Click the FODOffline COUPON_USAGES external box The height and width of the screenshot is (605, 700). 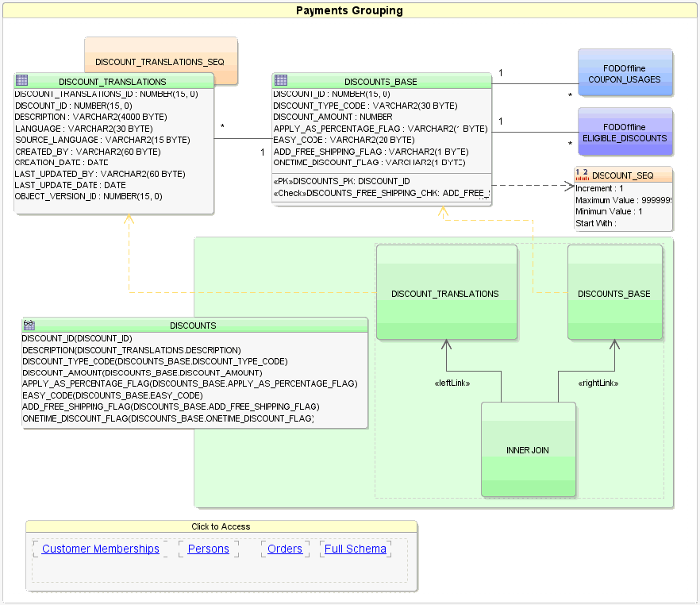tap(625, 72)
